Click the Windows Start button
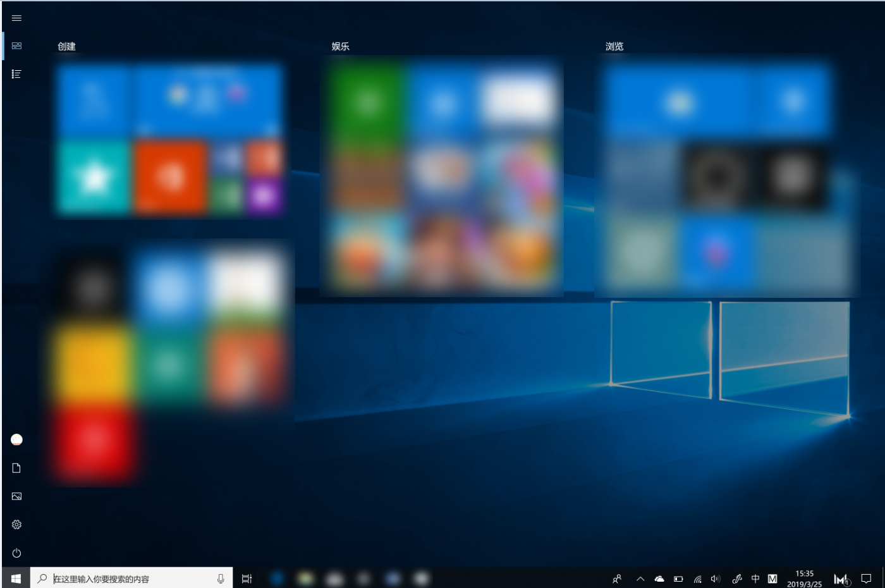Image resolution: width=885 pixels, height=588 pixels. pyautogui.click(x=16, y=579)
